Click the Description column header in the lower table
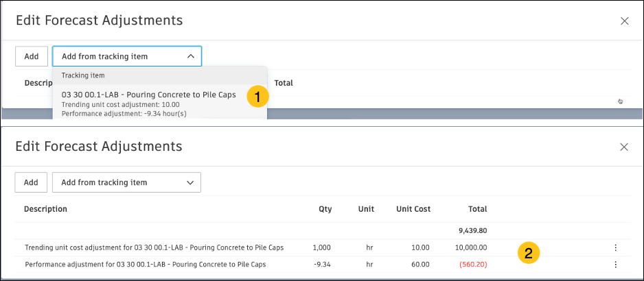644x281 pixels. click(x=45, y=209)
